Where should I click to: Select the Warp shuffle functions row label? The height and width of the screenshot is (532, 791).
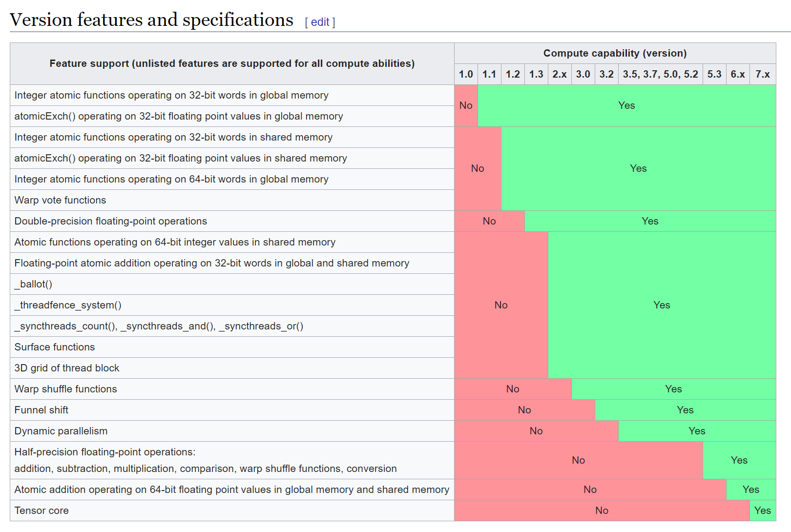click(66, 389)
